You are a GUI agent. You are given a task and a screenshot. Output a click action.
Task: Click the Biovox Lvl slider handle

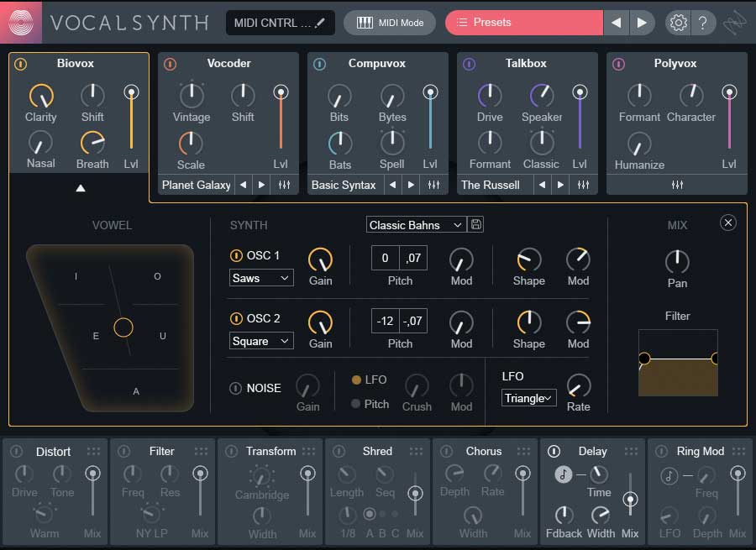(x=130, y=92)
